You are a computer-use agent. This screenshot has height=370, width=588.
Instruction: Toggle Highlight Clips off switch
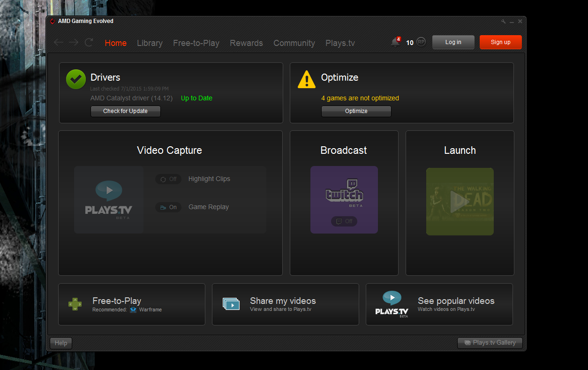click(x=168, y=179)
